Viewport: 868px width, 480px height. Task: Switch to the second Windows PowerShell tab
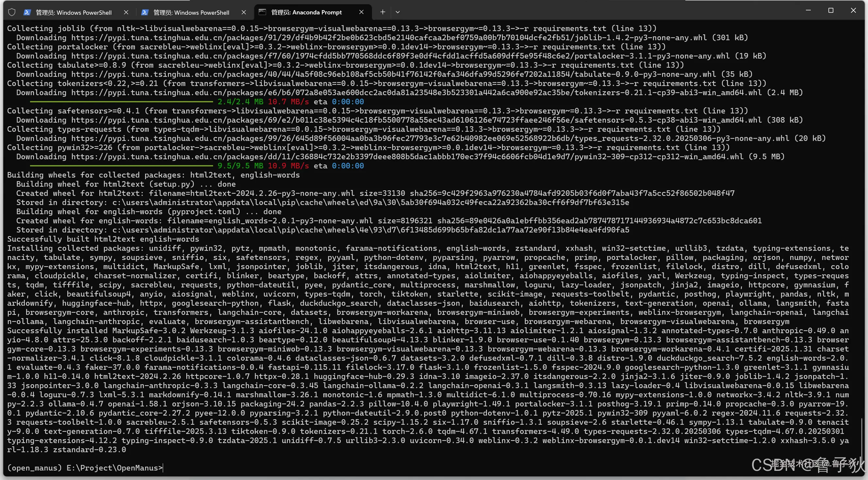click(x=191, y=12)
